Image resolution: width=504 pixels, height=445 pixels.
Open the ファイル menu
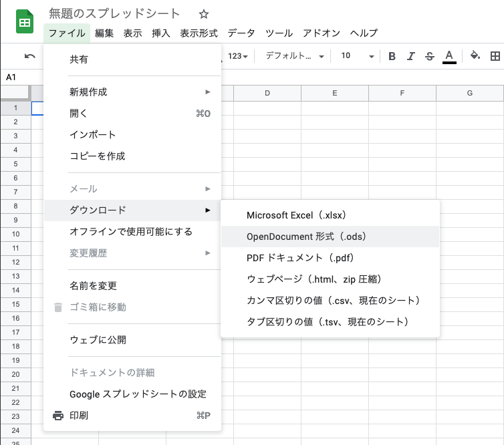coord(67,33)
